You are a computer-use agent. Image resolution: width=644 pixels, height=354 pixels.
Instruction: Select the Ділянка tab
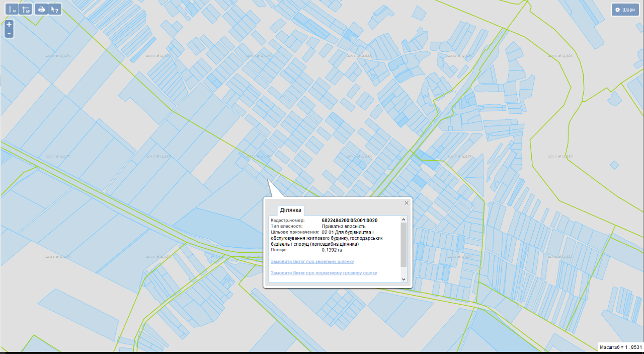[x=290, y=210]
